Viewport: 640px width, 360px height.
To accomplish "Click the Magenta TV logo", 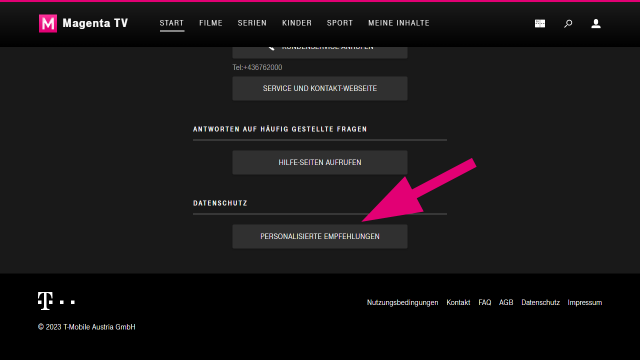I will click(x=83, y=23).
